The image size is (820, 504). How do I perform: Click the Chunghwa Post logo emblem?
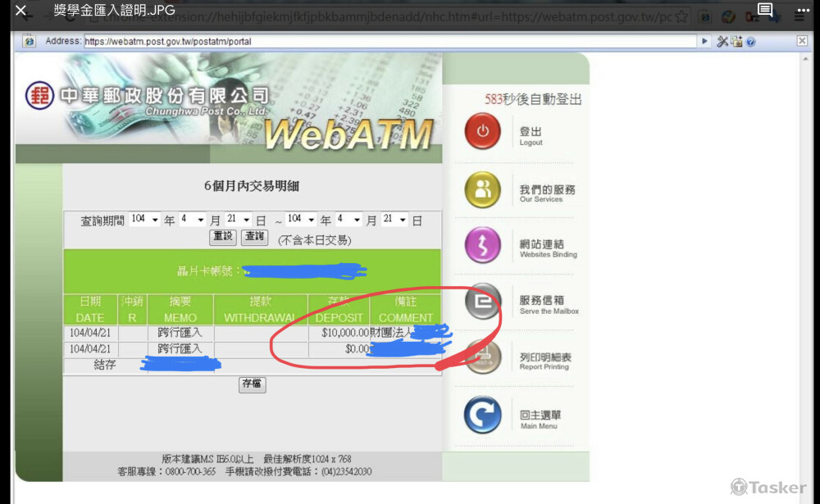(x=39, y=96)
